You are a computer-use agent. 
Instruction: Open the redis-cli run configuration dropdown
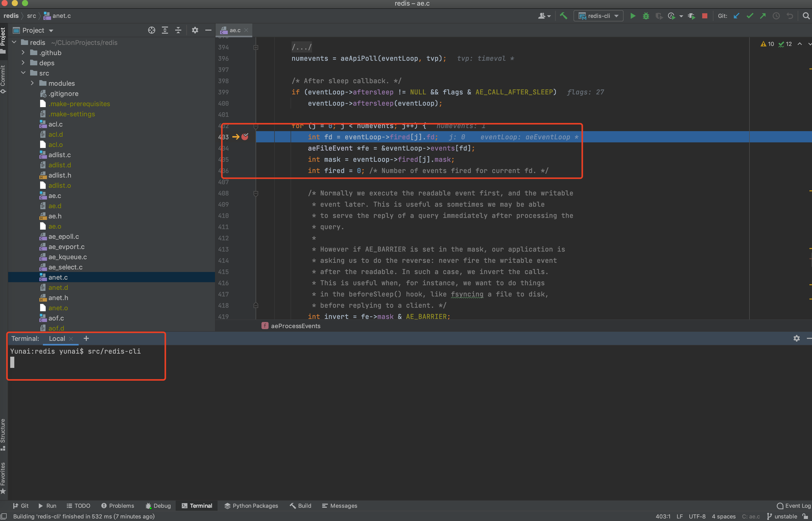point(598,16)
